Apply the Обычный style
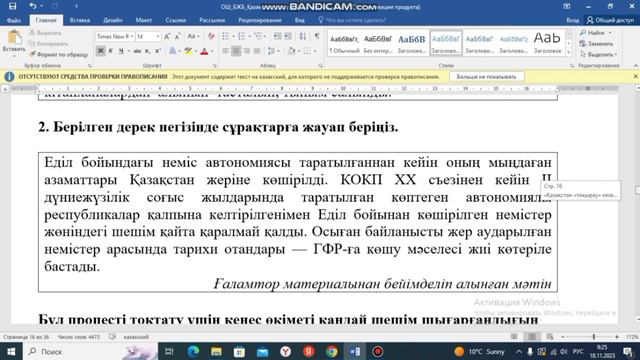Image resolution: width=640 pixels, height=360 pixels. (344, 43)
